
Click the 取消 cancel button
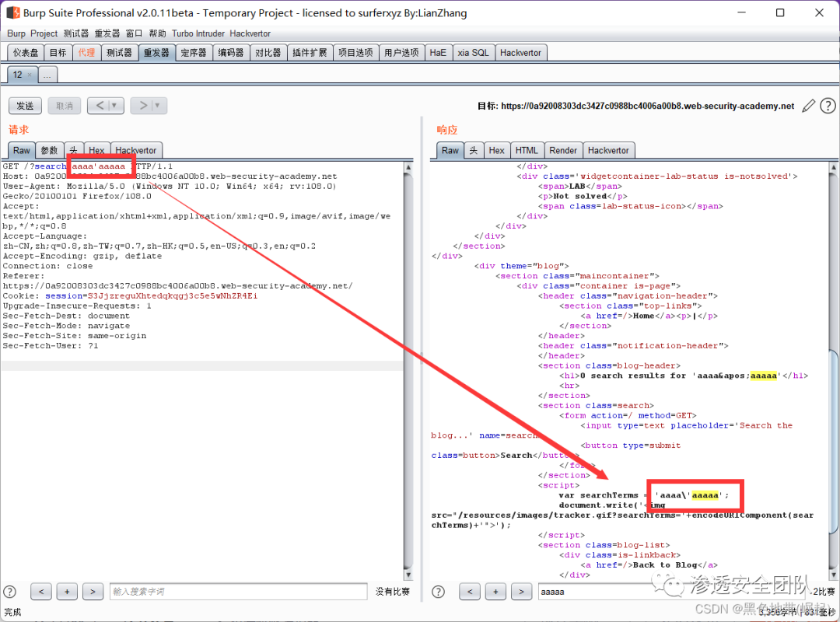[65, 106]
